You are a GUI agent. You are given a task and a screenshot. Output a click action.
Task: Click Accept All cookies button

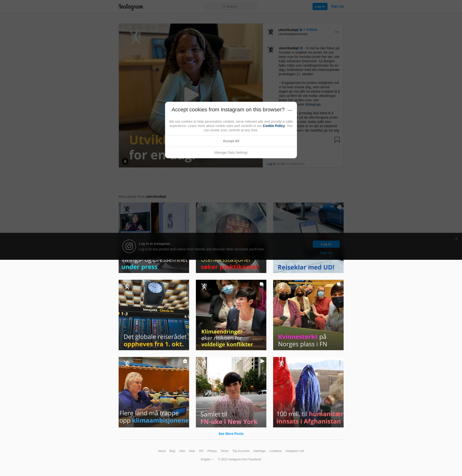point(231,141)
